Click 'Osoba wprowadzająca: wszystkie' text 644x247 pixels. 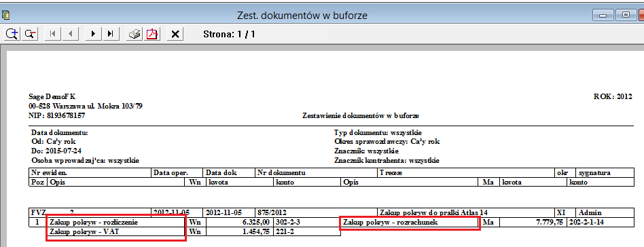(x=85, y=160)
